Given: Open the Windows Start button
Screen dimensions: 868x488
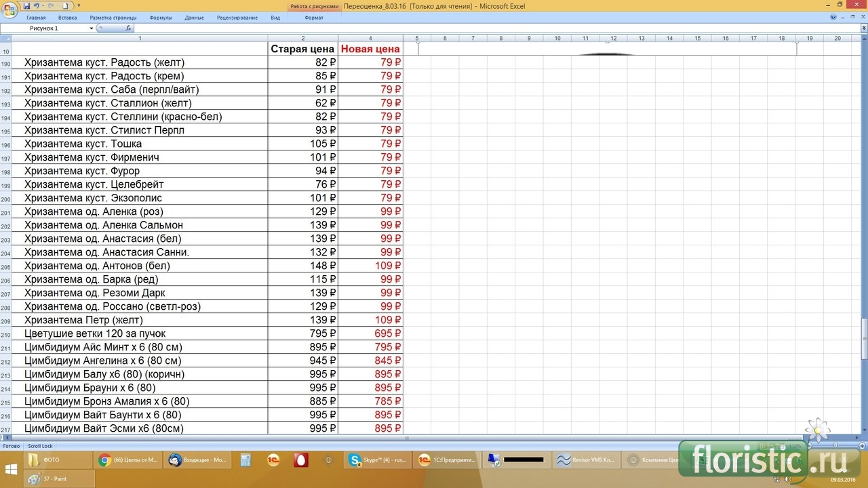Looking at the screenshot, I should pyautogui.click(x=12, y=469).
